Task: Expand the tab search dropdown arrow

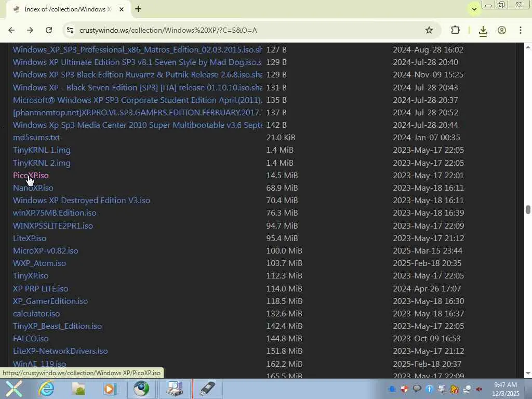Action: pyautogui.click(x=474, y=9)
